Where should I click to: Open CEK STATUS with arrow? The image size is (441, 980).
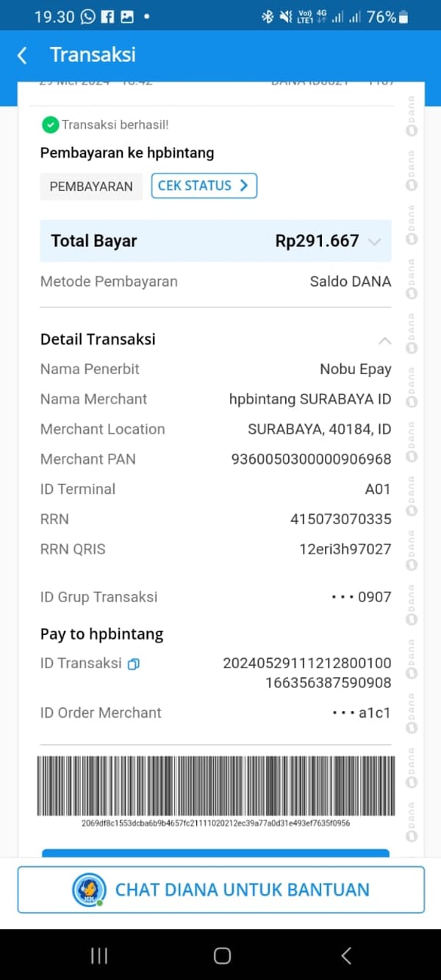coord(204,186)
